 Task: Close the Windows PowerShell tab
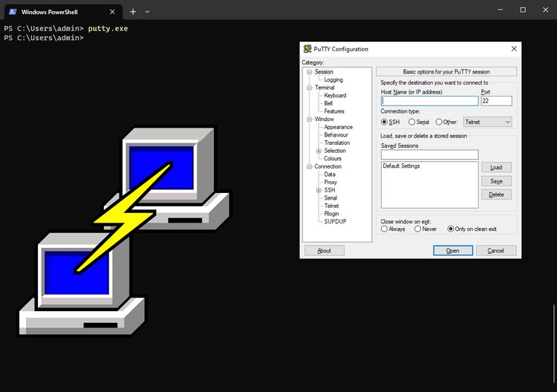pyautogui.click(x=112, y=12)
